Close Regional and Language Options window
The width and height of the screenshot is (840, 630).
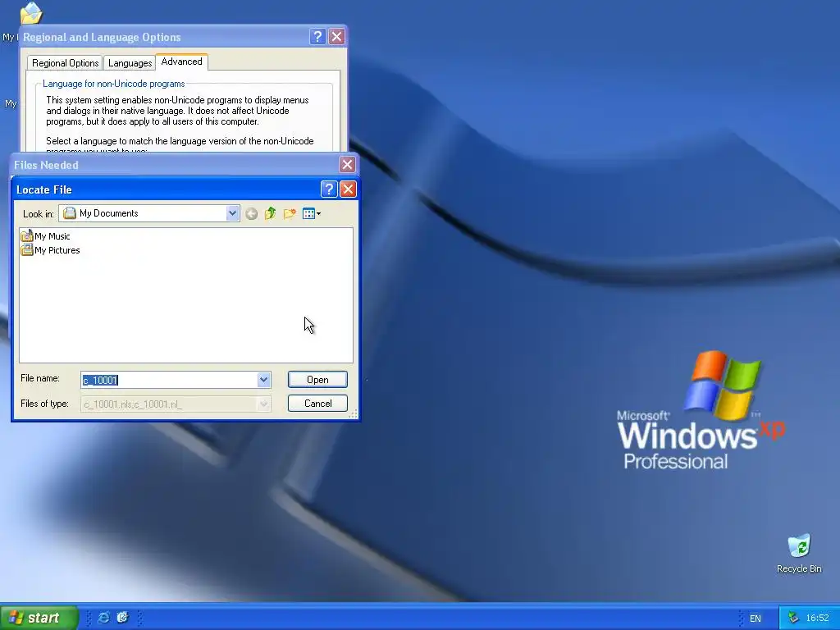coord(336,36)
